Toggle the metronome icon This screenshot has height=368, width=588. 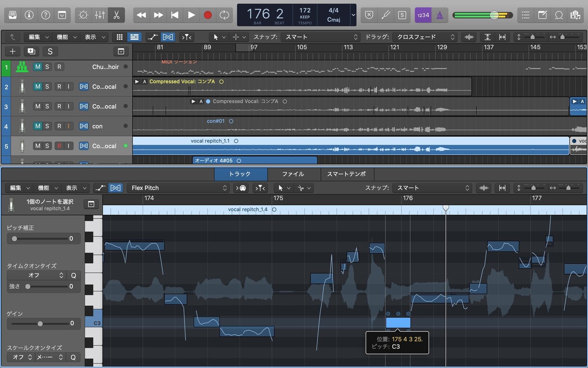[x=440, y=15]
